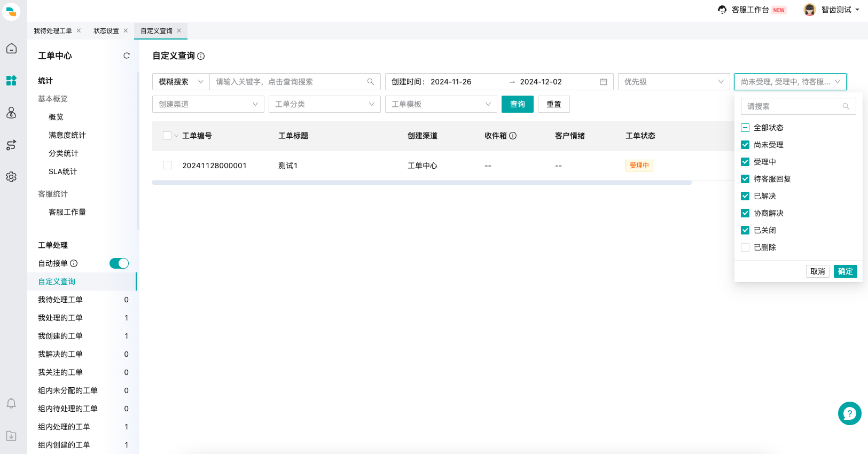Click the keyword search magnifier icon
This screenshot has height=454, width=868.
click(x=371, y=82)
